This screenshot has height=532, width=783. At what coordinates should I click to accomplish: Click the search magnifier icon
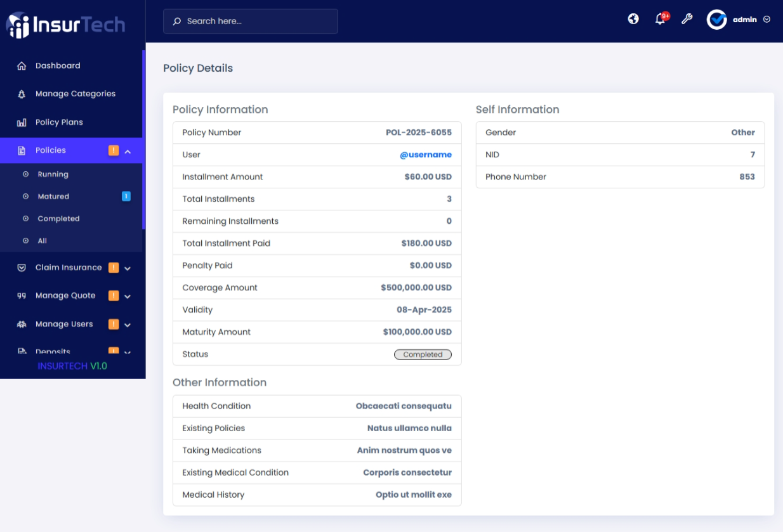[177, 21]
